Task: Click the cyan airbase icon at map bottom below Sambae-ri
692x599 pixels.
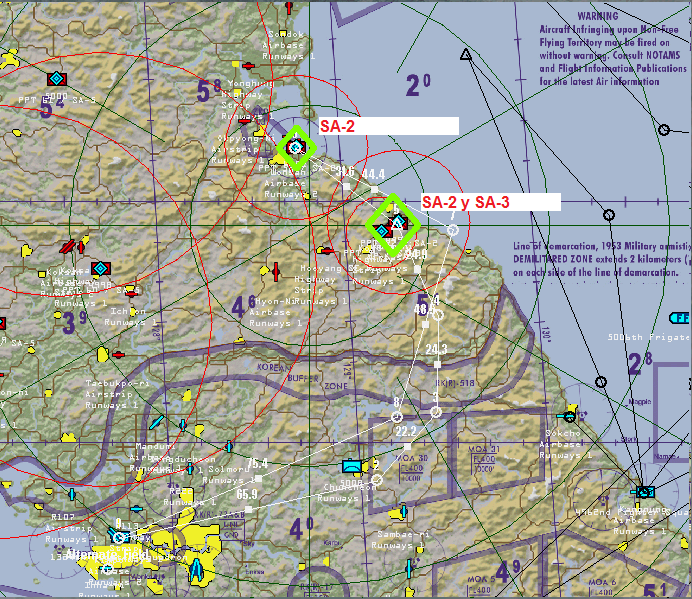Action: click(x=409, y=569)
